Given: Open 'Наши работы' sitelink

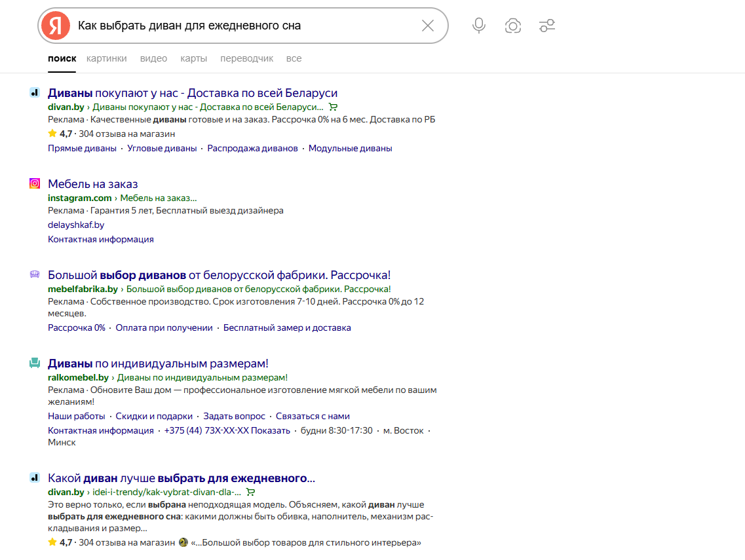Looking at the screenshot, I should [77, 416].
